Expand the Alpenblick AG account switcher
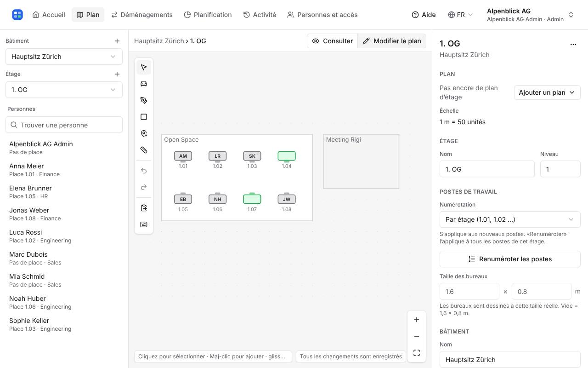The height and width of the screenshot is (368, 588). click(x=531, y=15)
